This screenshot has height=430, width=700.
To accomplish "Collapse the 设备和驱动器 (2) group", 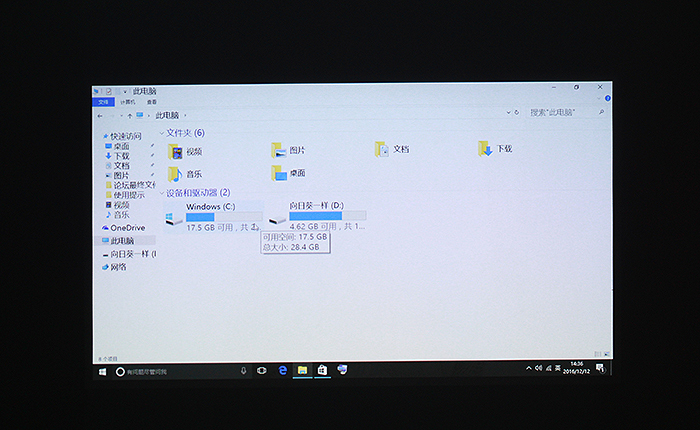I will [162, 193].
